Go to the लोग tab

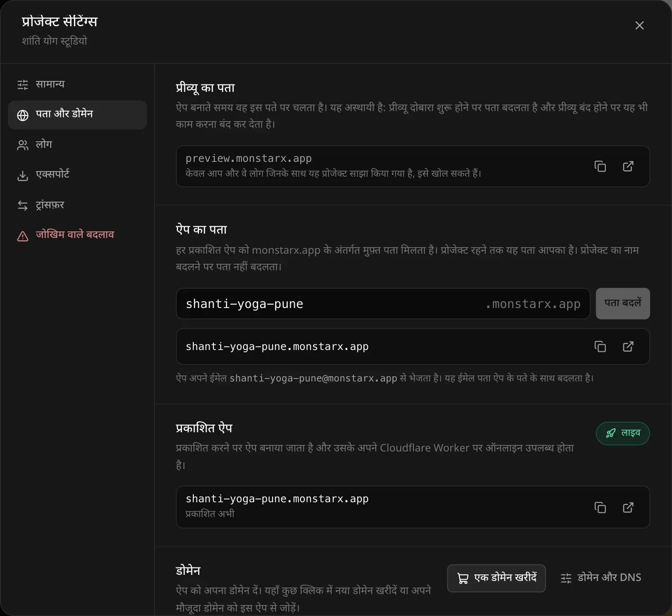click(x=77, y=145)
